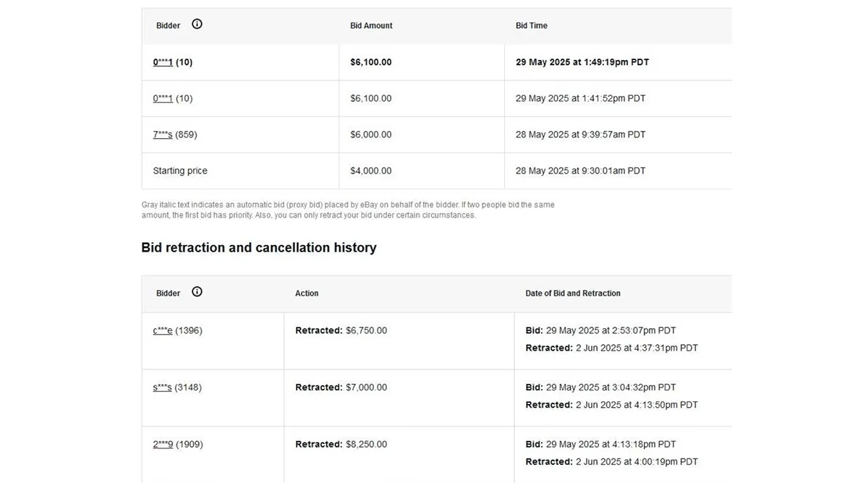
Task: Click the Action column header
Action: [307, 293]
